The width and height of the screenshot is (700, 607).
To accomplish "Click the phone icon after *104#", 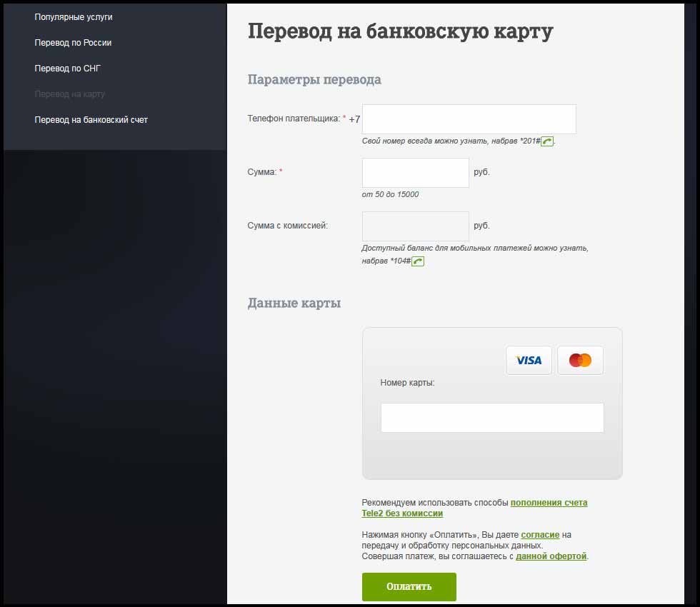I will (x=417, y=261).
